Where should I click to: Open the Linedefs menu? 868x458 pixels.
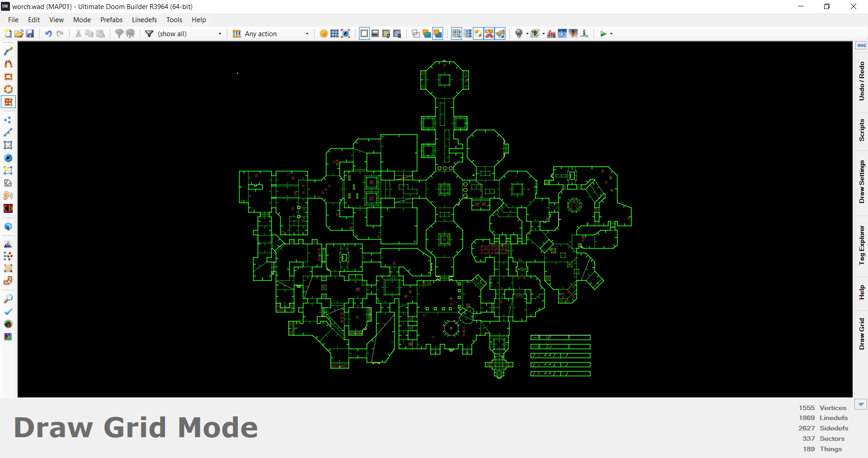click(x=144, y=20)
